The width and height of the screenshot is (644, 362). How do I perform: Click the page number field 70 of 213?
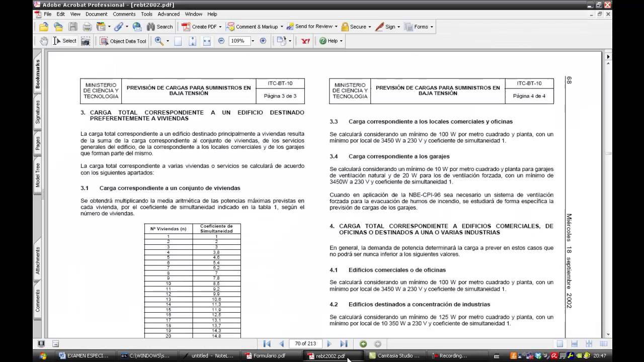[x=305, y=344]
